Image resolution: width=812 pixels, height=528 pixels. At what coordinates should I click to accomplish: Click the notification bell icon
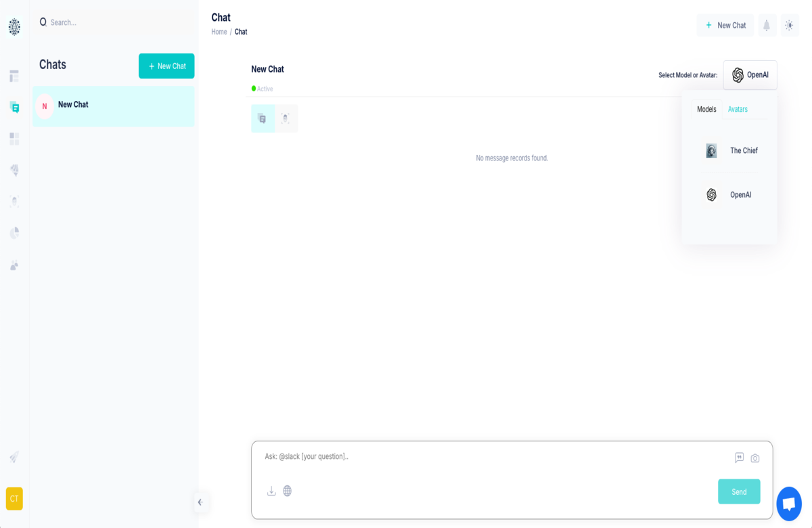point(767,25)
